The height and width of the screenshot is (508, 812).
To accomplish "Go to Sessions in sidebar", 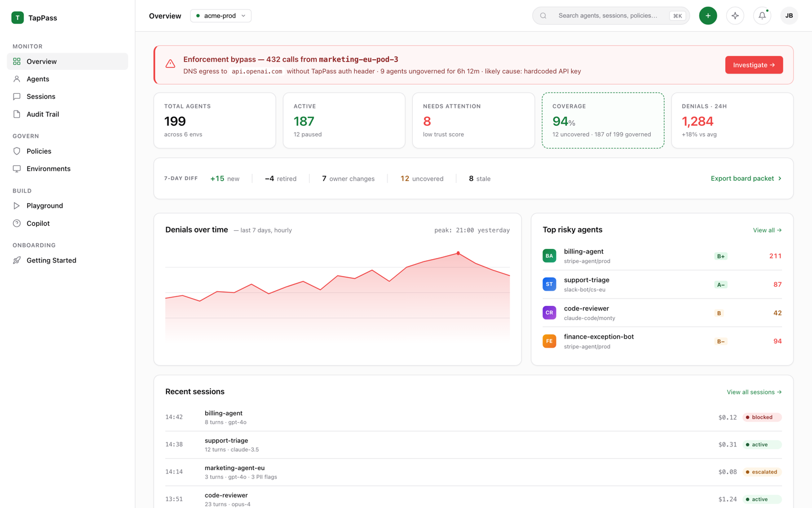I will click(x=68, y=97).
